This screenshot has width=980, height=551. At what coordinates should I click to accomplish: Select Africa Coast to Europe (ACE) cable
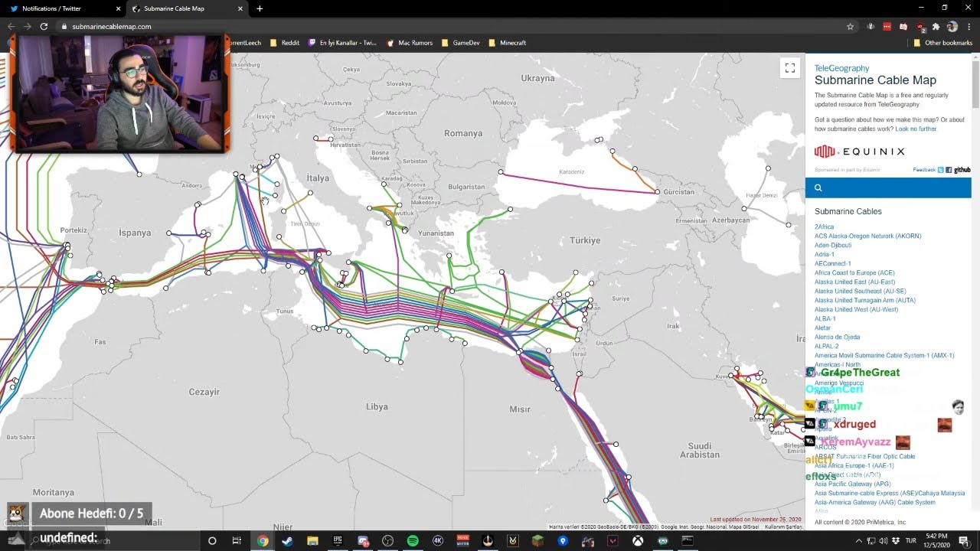point(854,272)
